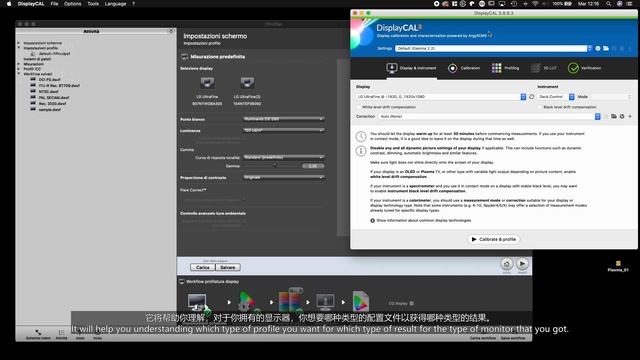Click the Salvare button
The width and height of the screenshot is (640, 360).
tap(227, 267)
